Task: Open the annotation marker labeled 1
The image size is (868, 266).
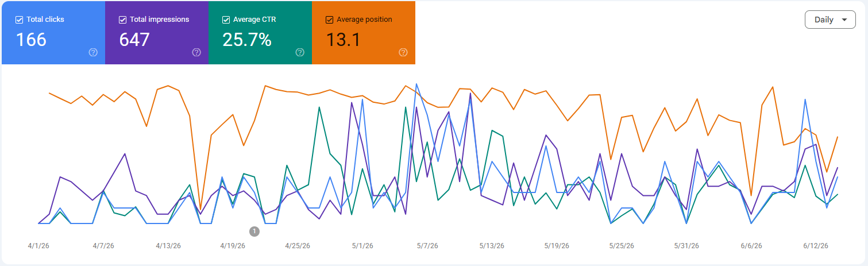Action: point(254,232)
